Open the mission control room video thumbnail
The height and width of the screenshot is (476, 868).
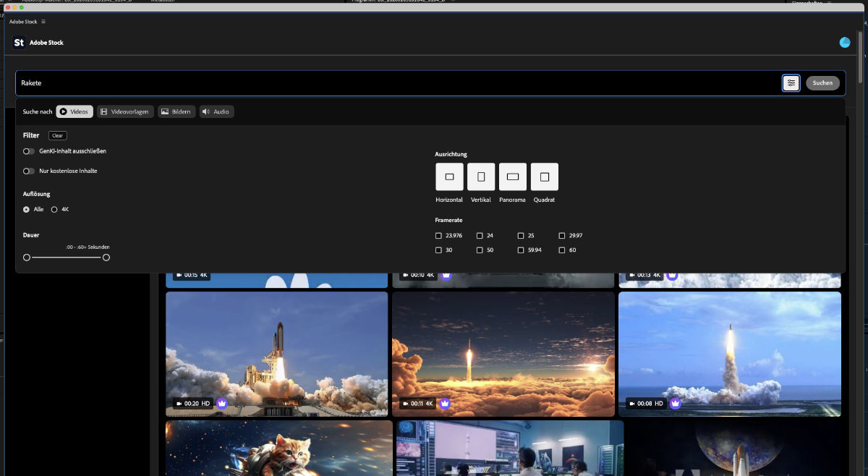[510, 448]
